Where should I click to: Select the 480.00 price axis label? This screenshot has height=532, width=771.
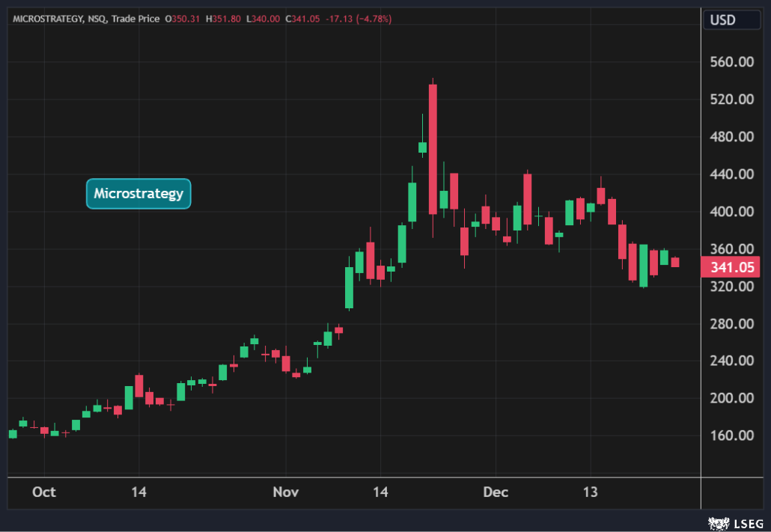click(x=733, y=137)
